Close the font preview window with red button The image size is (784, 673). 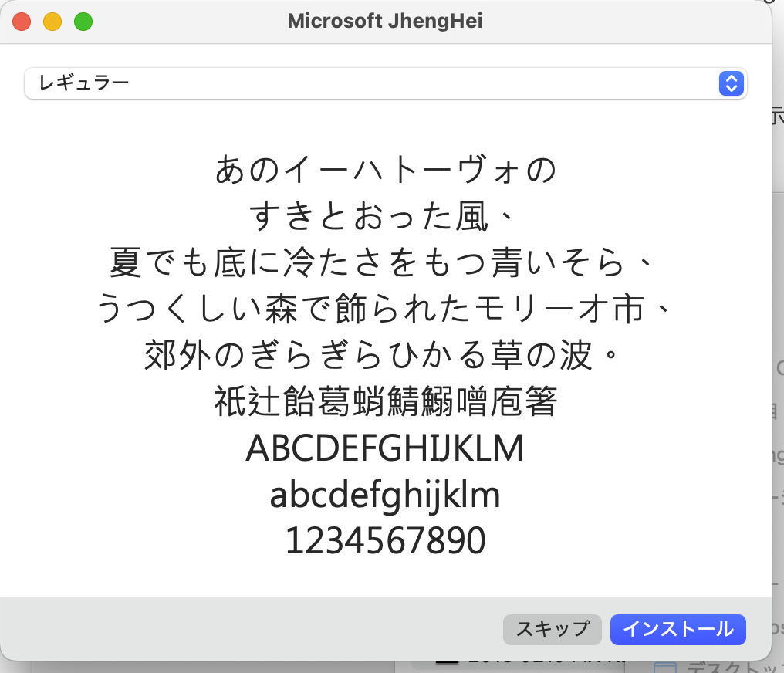point(22,22)
